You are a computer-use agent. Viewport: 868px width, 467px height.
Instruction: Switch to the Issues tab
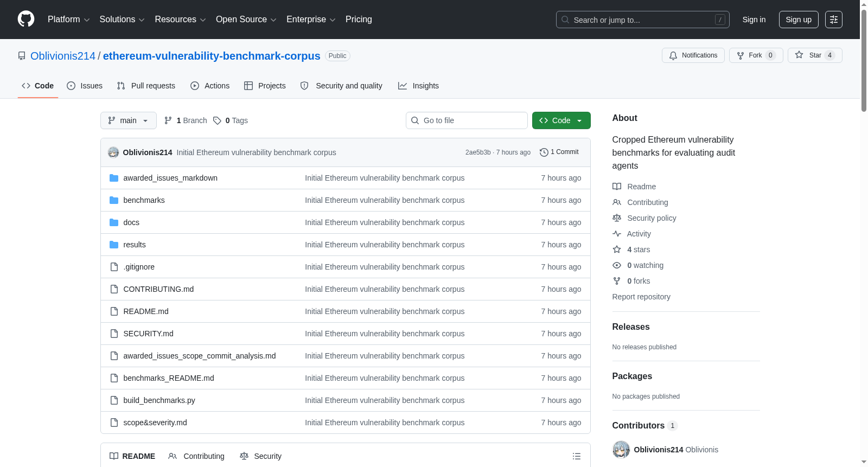[x=85, y=86]
